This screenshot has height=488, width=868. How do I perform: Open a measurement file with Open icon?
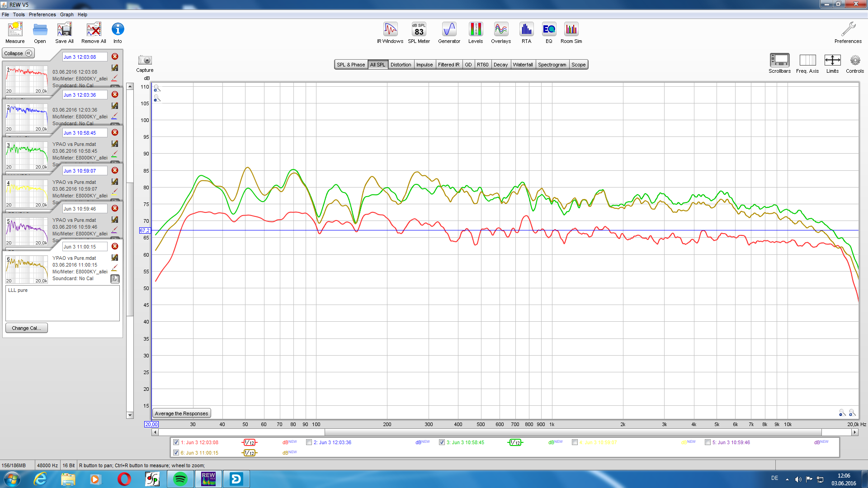click(40, 33)
